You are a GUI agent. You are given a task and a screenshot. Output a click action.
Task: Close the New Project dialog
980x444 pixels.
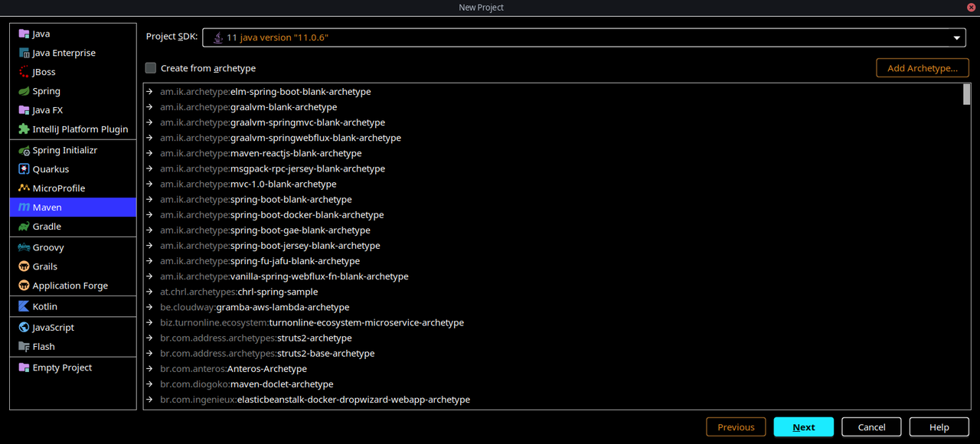(x=971, y=7)
